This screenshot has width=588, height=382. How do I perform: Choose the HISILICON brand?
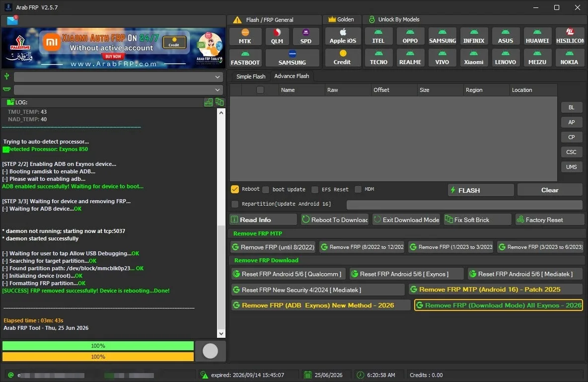coord(570,36)
